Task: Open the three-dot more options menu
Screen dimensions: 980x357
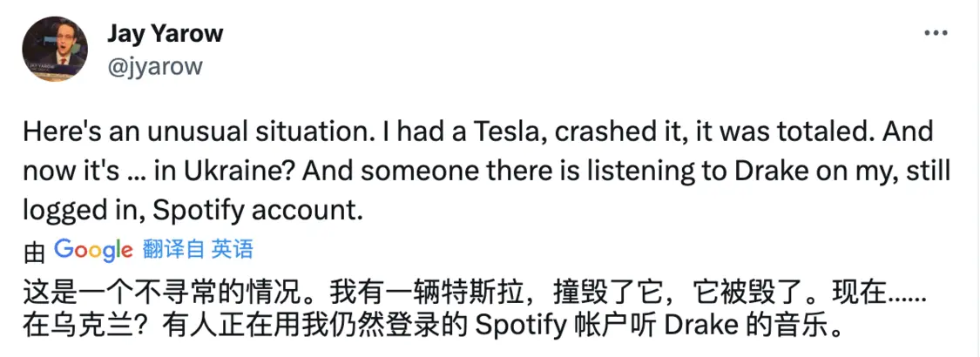Action: point(935,32)
